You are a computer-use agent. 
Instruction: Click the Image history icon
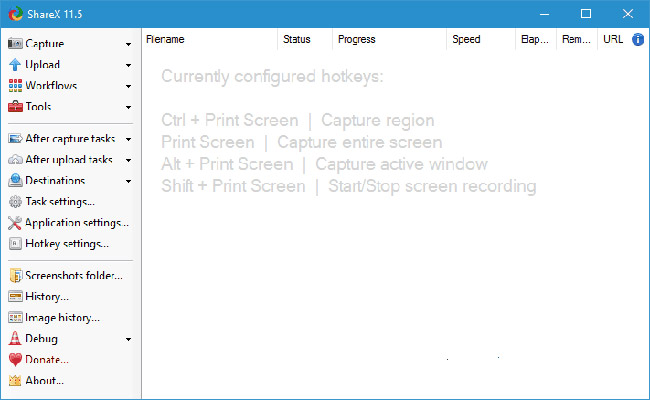click(15, 318)
